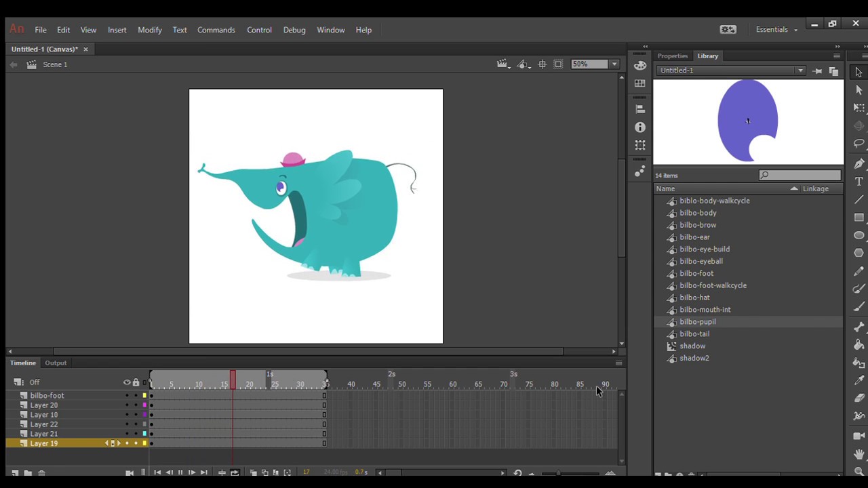This screenshot has width=868, height=488.
Task: Select the Line tool
Action: (859, 199)
